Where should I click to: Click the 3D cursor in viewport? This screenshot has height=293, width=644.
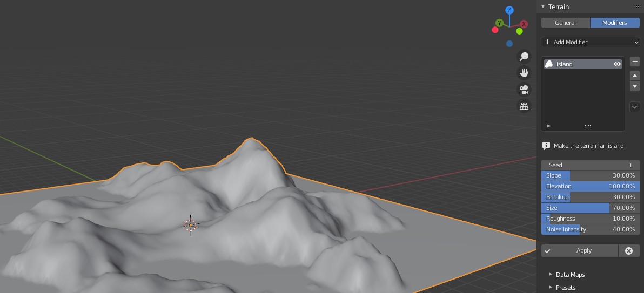191,225
